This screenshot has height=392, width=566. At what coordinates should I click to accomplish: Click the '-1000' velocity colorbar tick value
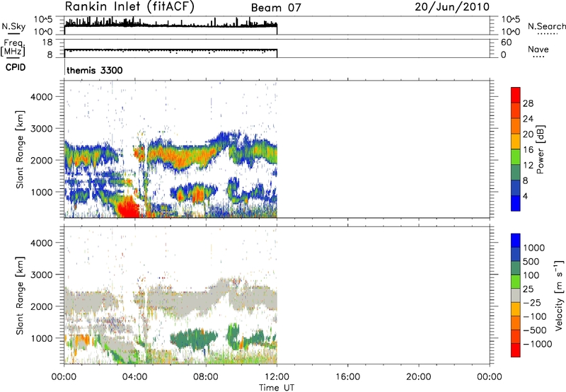pyautogui.click(x=537, y=344)
